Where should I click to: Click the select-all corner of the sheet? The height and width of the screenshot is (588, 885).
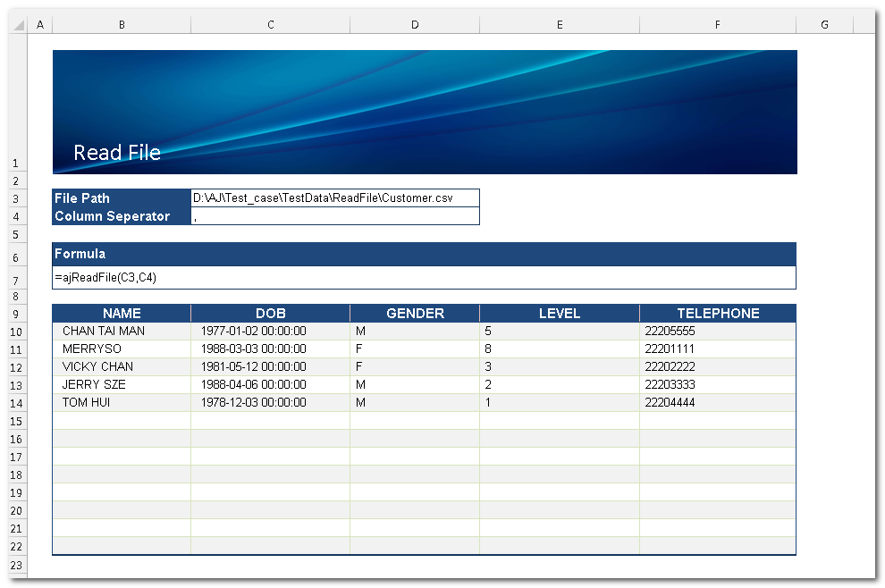[x=19, y=25]
